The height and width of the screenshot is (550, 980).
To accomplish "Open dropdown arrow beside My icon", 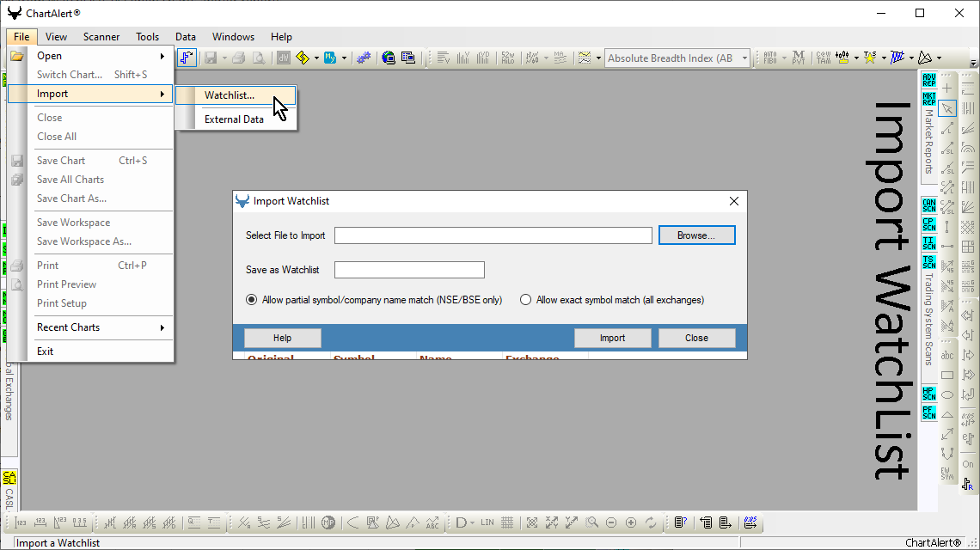I will [344, 58].
